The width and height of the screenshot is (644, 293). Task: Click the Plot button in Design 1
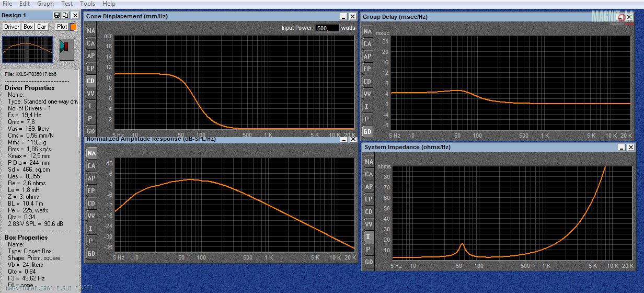point(62,27)
